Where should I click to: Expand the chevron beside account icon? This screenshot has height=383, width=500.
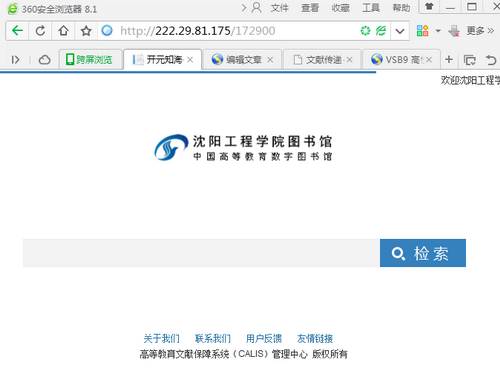point(244,7)
